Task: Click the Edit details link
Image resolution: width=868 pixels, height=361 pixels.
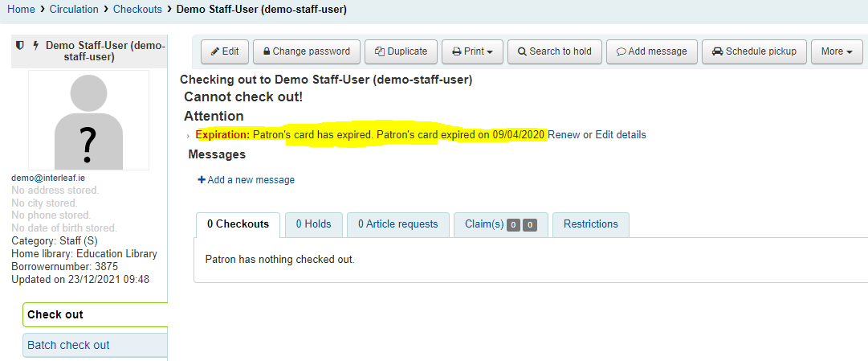Action: click(x=621, y=135)
